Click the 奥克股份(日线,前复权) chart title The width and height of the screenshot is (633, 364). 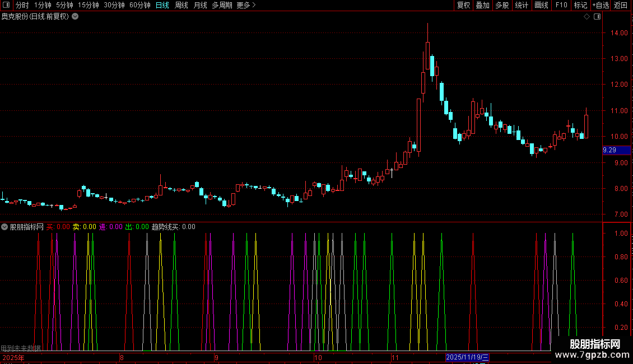(x=35, y=17)
